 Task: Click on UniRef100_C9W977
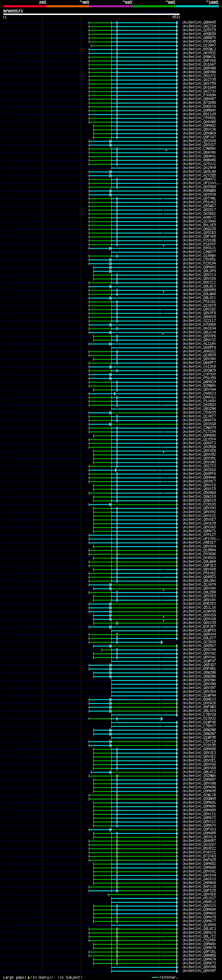point(199,252)
